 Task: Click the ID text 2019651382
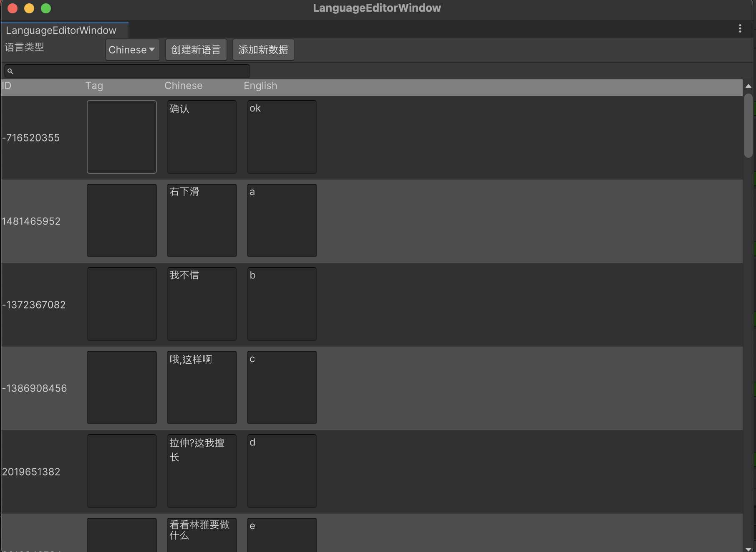coord(31,472)
